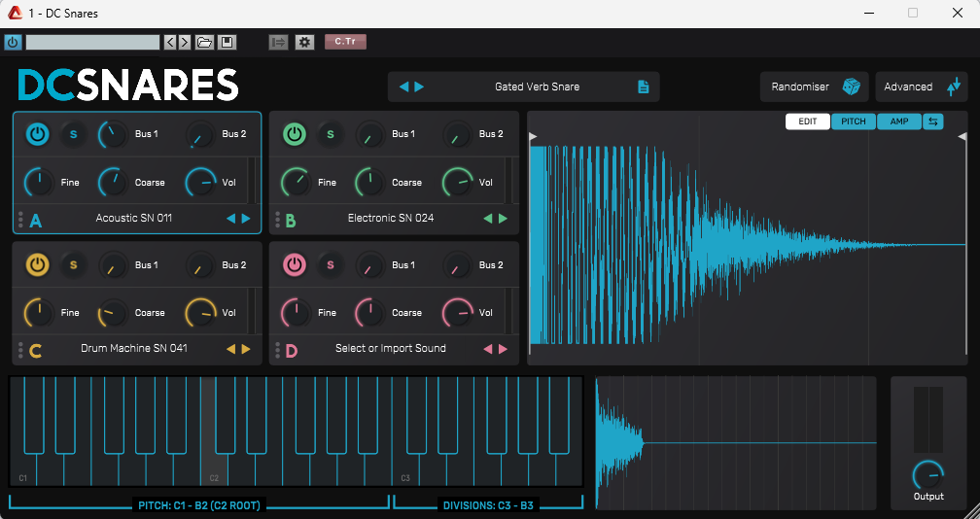Click the Output knob

point(928,476)
